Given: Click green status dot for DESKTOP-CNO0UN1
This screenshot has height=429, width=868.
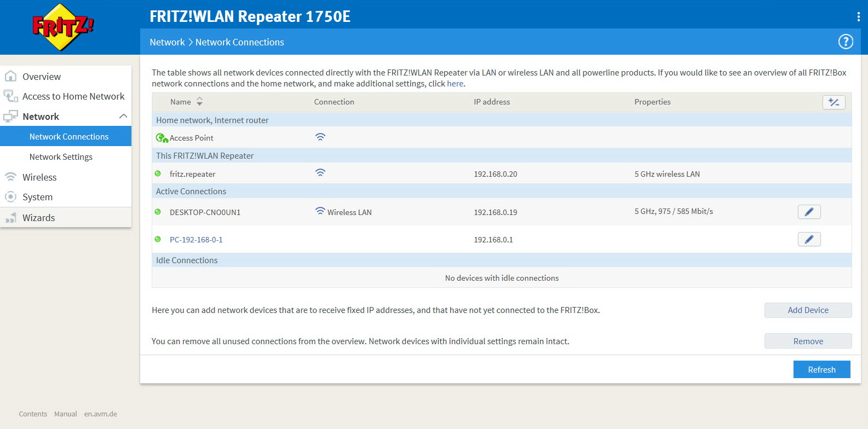Looking at the screenshot, I should tap(158, 212).
